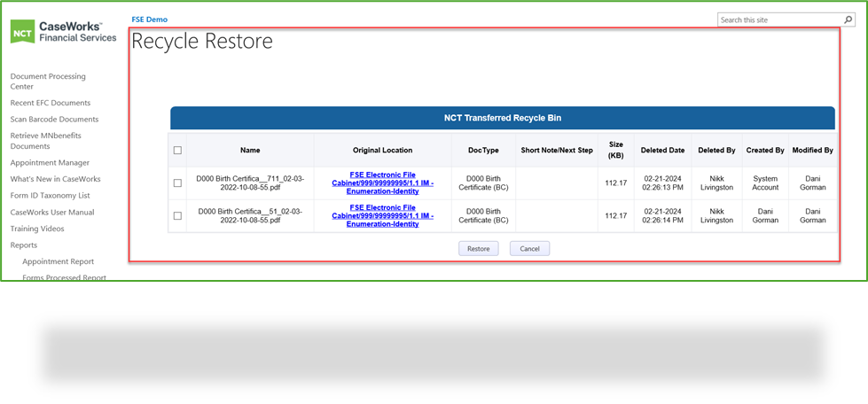Open Appointment Manager

[50, 163]
